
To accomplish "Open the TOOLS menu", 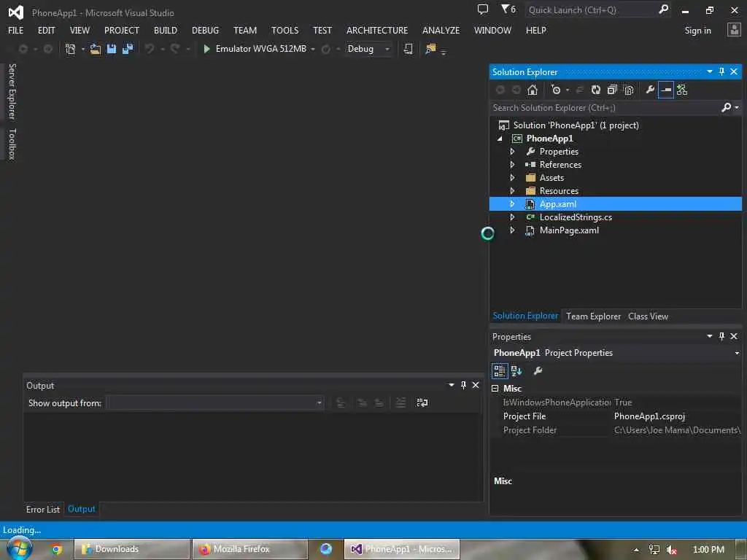I will click(x=285, y=31).
